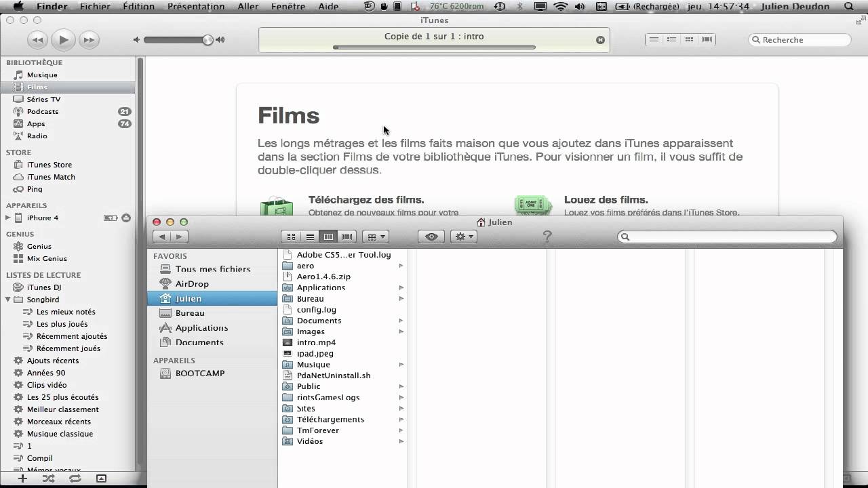Screen dimensions: 868x488
Task: Go forward in Finder window
Action: (179, 237)
